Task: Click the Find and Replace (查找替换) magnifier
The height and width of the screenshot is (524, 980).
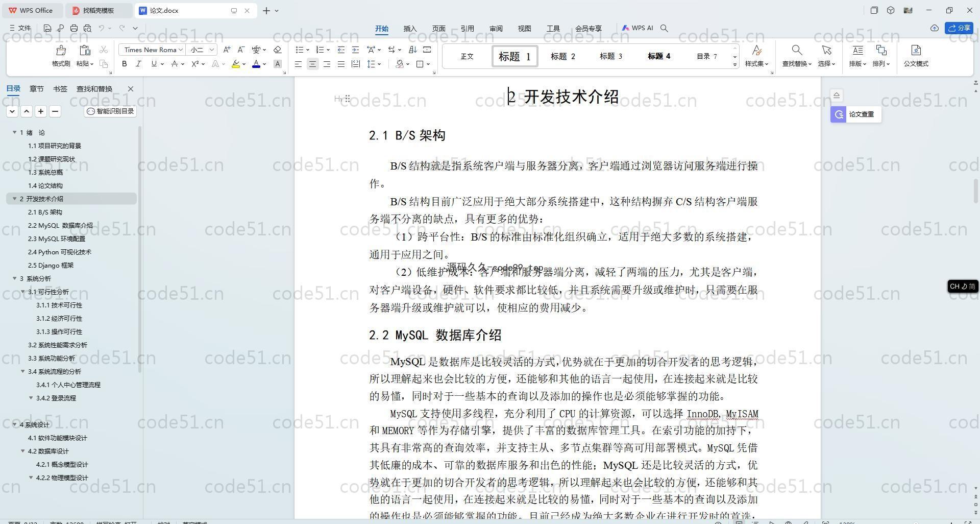Action: [x=796, y=51]
